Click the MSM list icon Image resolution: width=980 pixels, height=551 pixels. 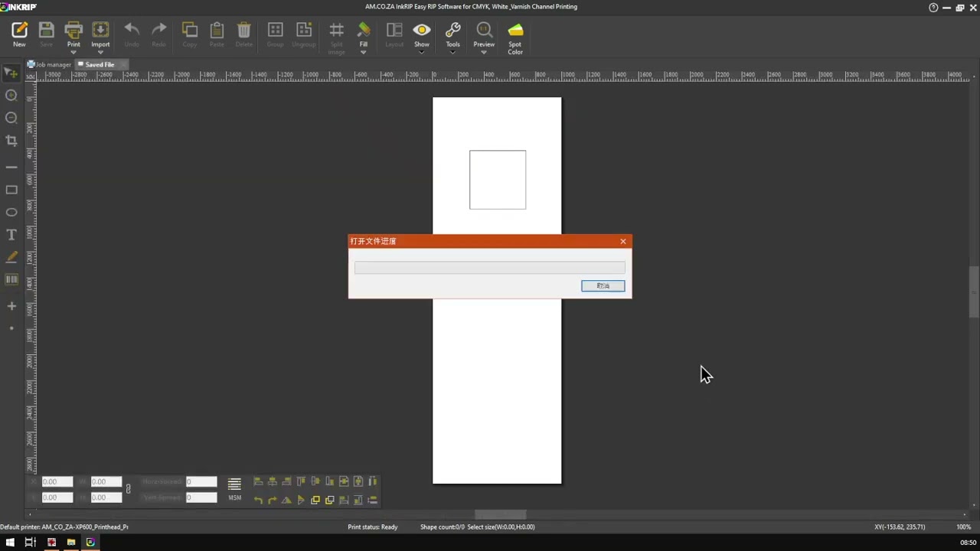tap(234, 484)
